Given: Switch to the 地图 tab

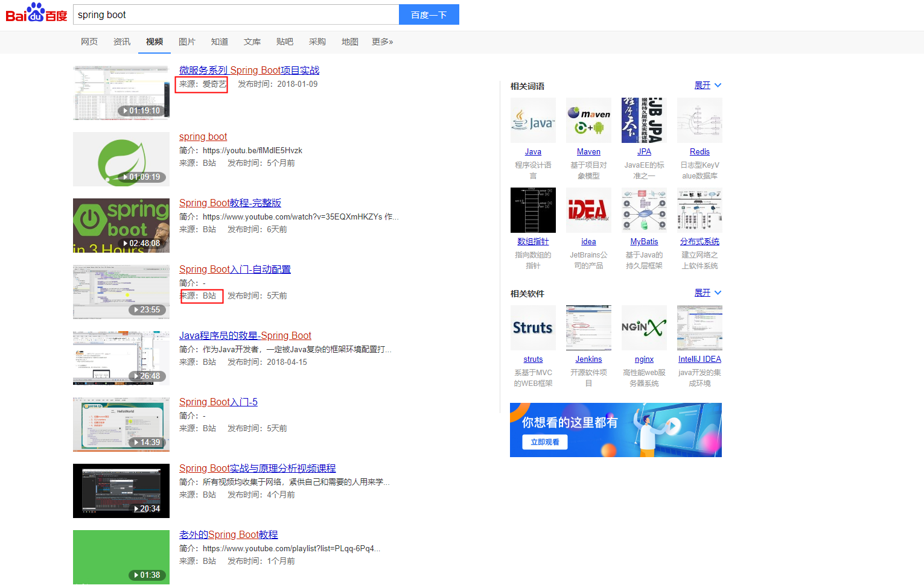Looking at the screenshot, I should coord(350,42).
